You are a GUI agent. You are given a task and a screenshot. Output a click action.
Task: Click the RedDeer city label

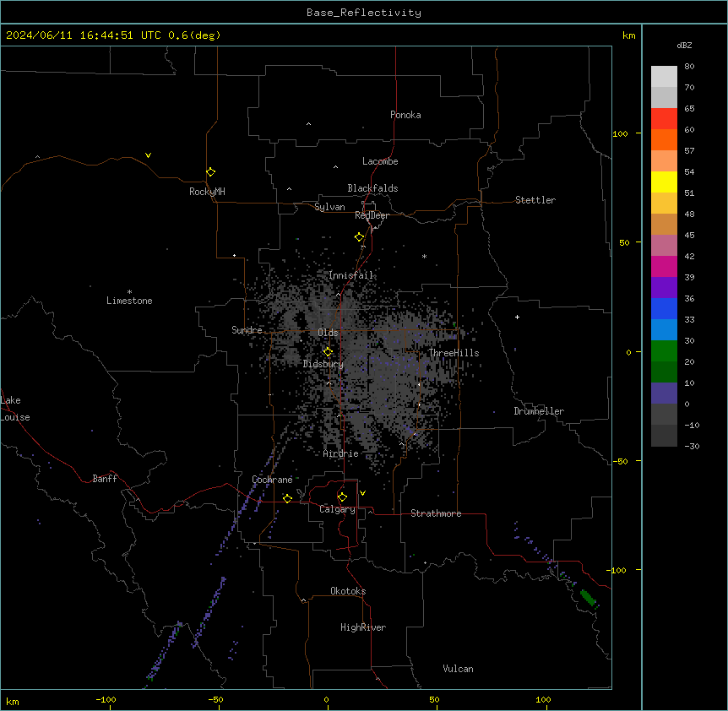click(372, 215)
